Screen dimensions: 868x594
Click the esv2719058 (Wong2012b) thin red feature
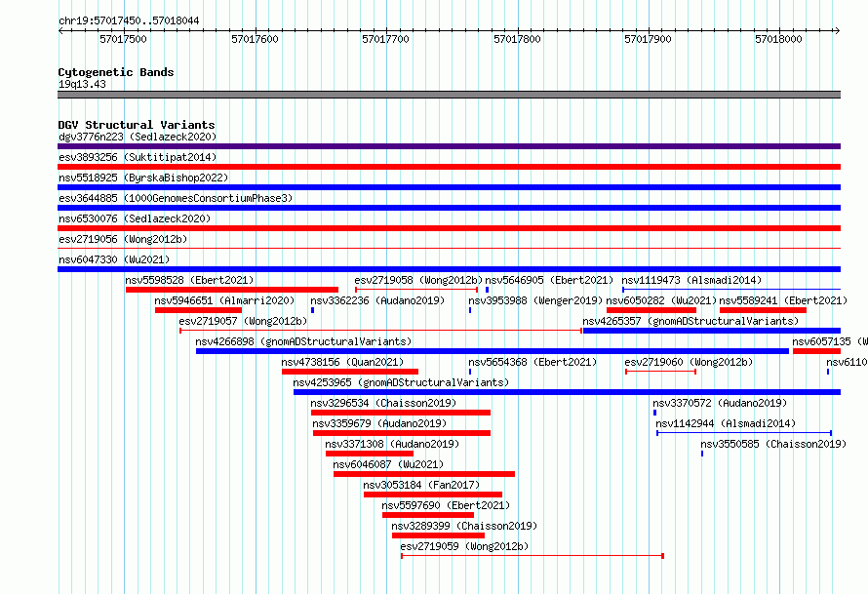[416, 290]
